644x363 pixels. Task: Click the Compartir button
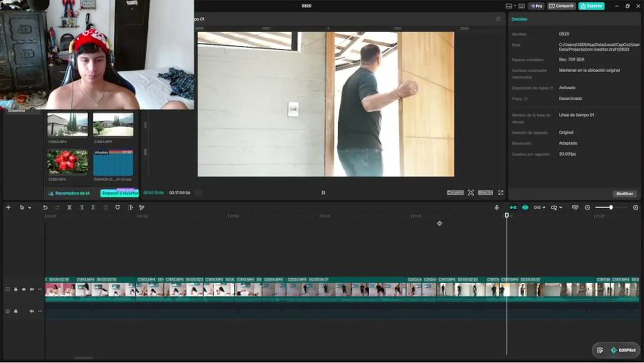561,6
